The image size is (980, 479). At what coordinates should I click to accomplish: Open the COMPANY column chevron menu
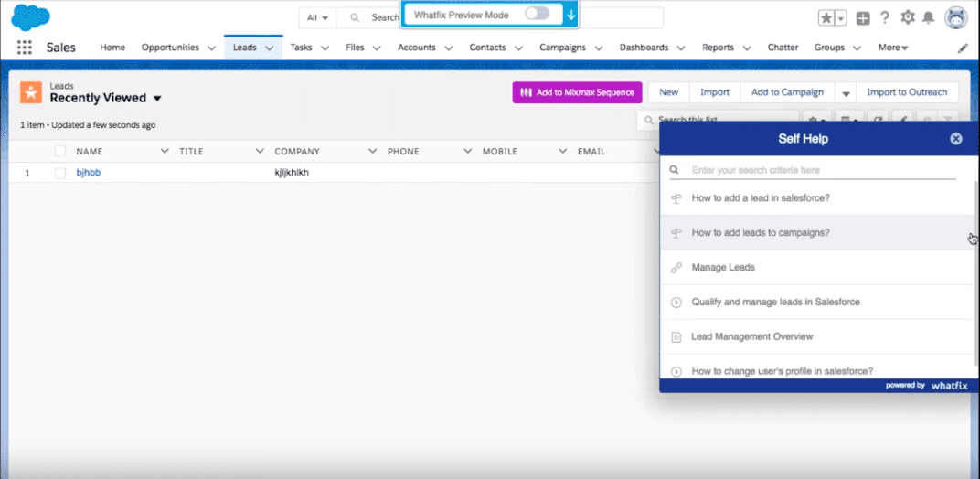[372, 151]
